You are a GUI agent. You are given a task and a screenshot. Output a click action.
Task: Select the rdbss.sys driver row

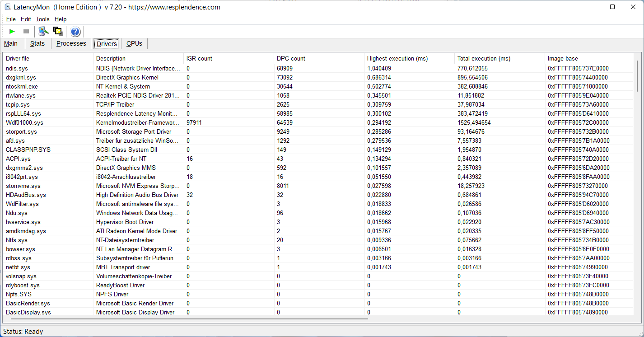point(318,258)
